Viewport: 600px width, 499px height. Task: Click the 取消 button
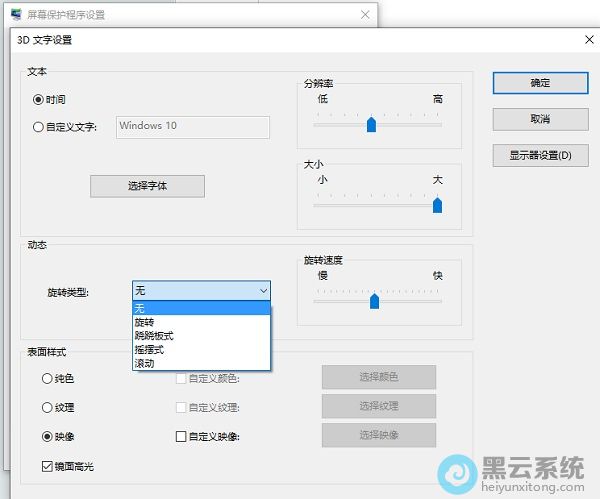click(x=540, y=119)
